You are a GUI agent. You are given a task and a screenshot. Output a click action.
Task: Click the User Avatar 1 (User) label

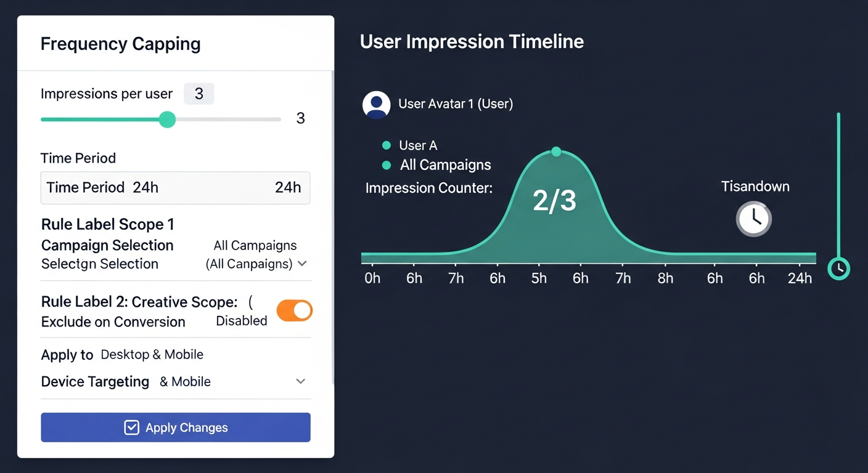[x=456, y=103]
